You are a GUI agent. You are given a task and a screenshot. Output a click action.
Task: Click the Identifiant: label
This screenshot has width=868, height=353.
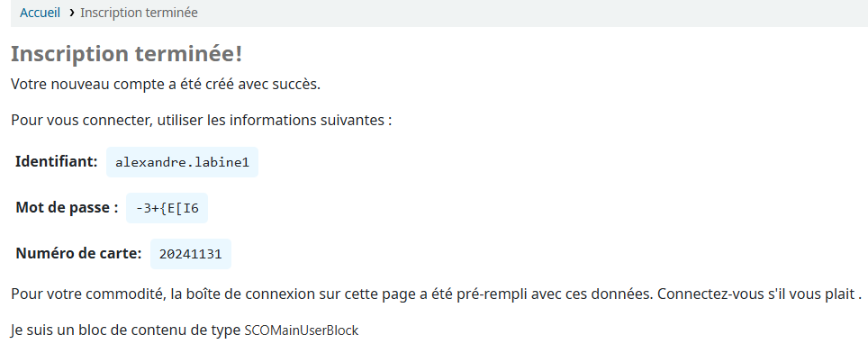point(57,161)
